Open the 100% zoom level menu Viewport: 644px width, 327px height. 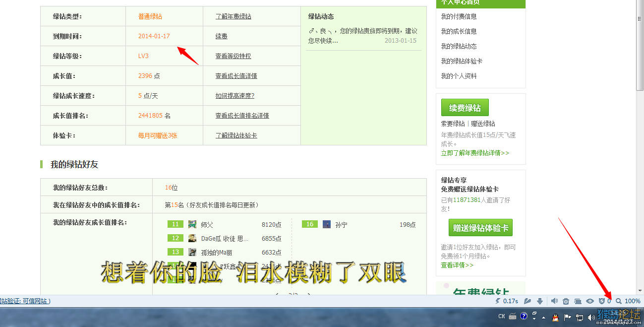click(x=632, y=301)
